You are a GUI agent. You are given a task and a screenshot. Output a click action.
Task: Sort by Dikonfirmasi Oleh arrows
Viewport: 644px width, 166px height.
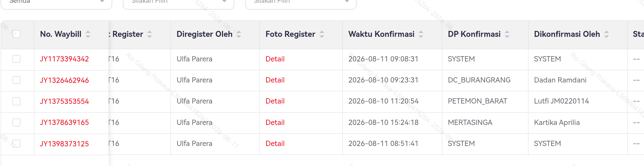(x=607, y=34)
